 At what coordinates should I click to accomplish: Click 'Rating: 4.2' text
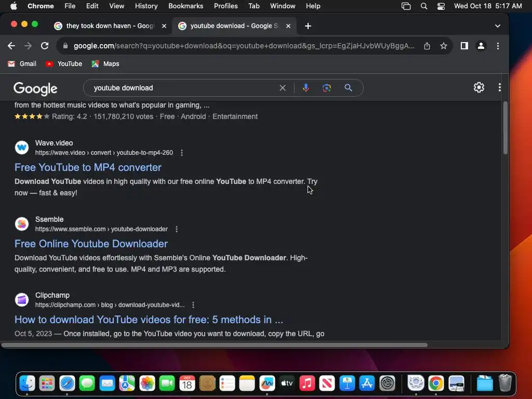point(69,116)
